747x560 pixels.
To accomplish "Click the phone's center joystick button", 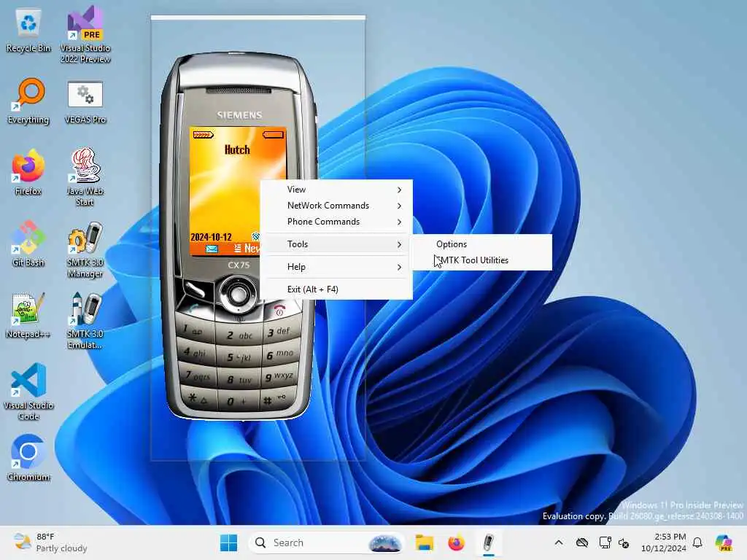I will [237, 294].
